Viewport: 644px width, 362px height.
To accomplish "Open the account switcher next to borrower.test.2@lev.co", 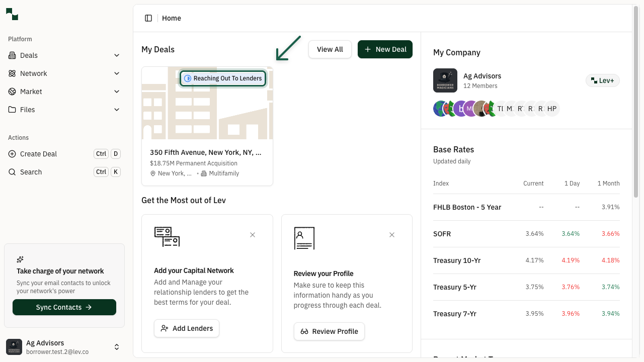I will 117,347.
